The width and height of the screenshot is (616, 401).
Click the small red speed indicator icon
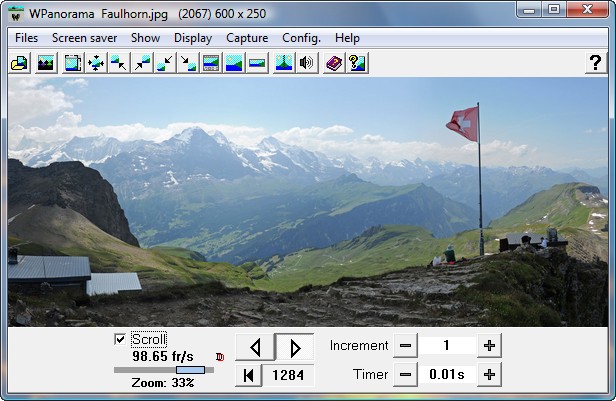pyautogui.click(x=220, y=357)
